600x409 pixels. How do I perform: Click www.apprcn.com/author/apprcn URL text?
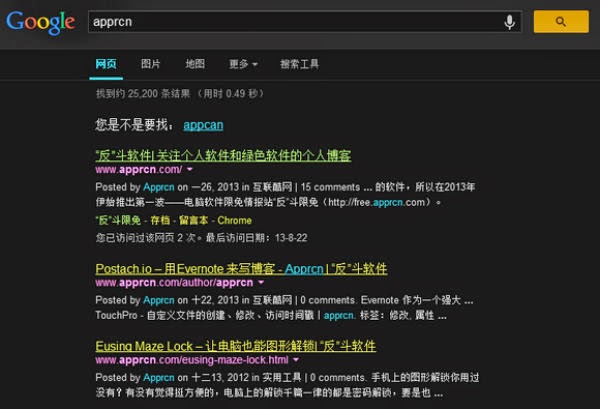click(x=174, y=283)
